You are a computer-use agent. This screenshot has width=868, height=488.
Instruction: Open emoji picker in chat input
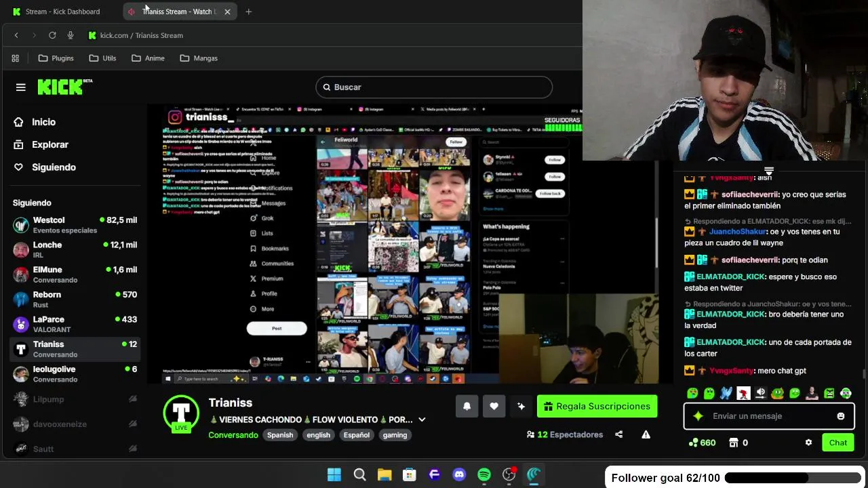(x=841, y=416)
